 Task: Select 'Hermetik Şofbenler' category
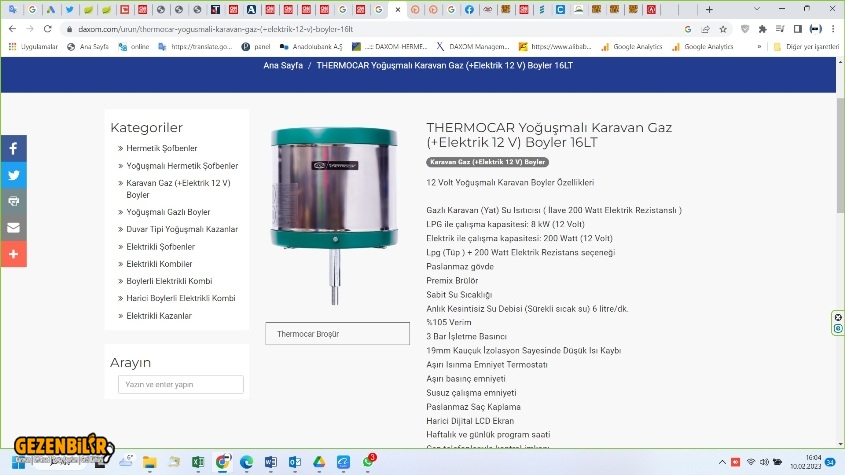[161, 148]
